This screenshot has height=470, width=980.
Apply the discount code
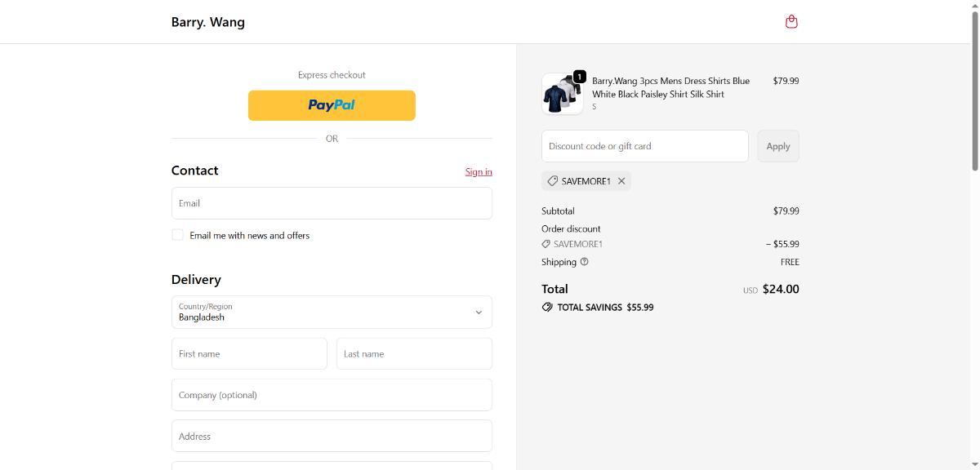(x=777, y=146)
